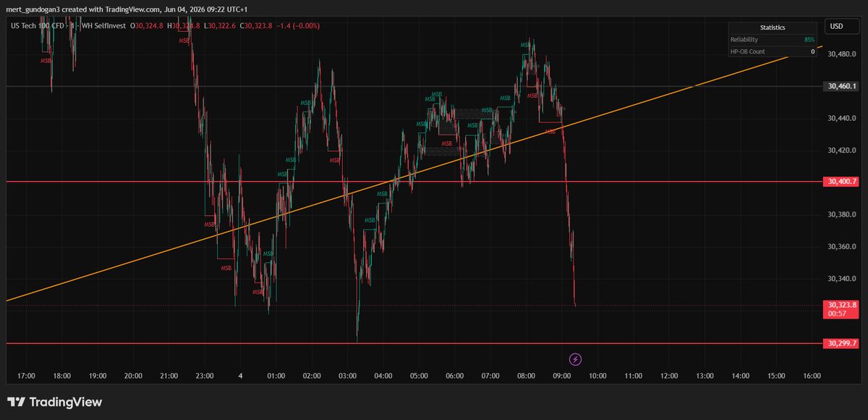Screen dimensions: 868x420
Task: Click the 30,440.0 price scale value
Action: click(x=842, y=118)
